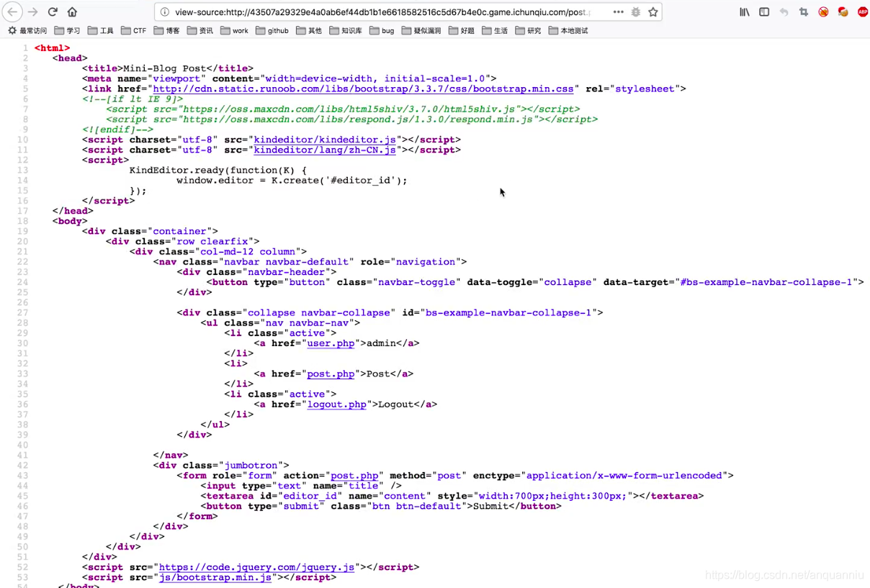Click the Submit button source line

pos(381,506)
